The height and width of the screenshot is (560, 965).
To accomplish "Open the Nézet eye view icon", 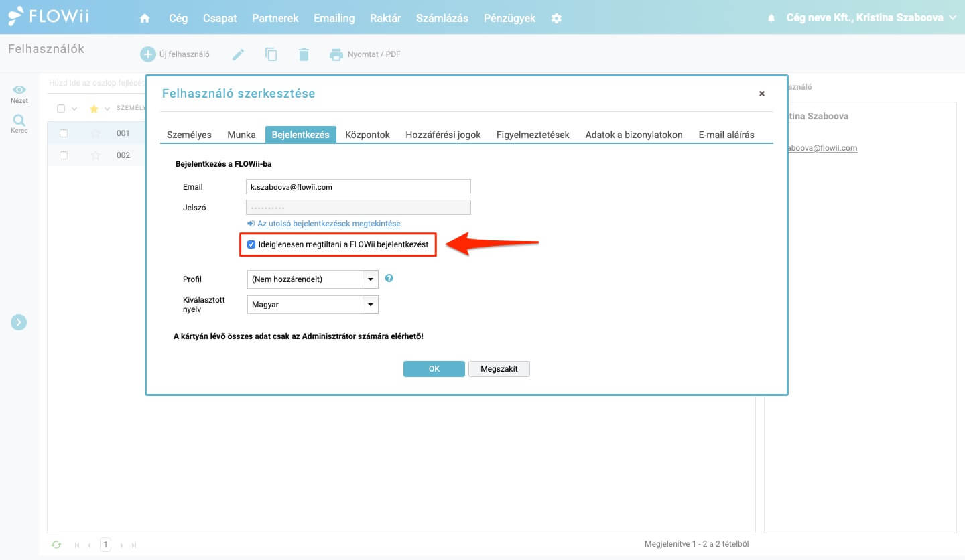I will pyautogui.click(x=19, y=90).
